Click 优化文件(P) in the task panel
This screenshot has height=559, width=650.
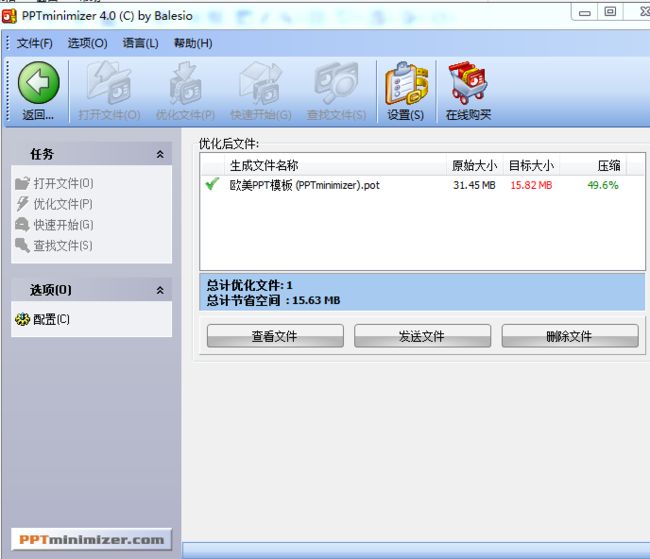54,204
